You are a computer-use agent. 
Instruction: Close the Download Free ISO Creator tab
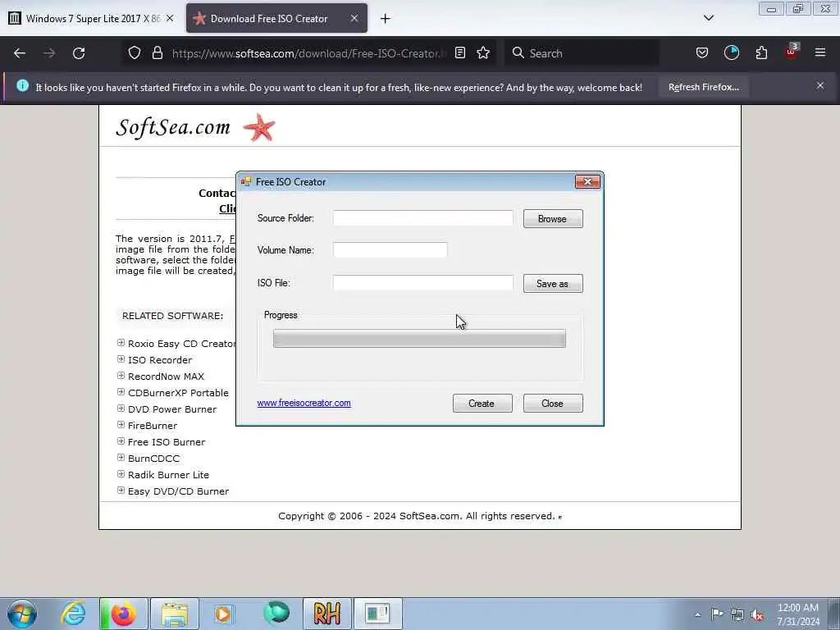(x=354, y=18)
